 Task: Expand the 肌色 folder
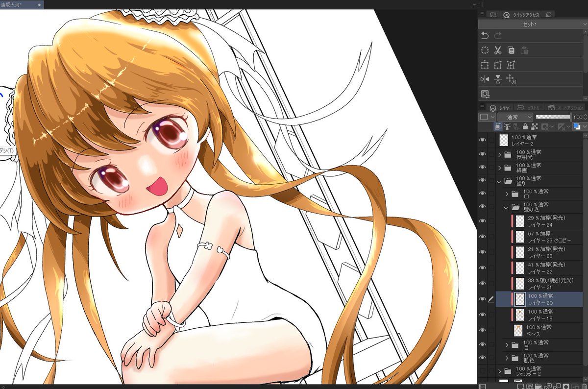point(507,358)
